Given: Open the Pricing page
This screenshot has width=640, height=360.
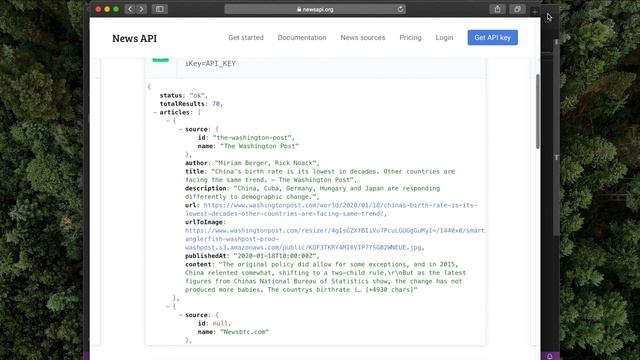Looking at the screenshot, I should (410, 38).
